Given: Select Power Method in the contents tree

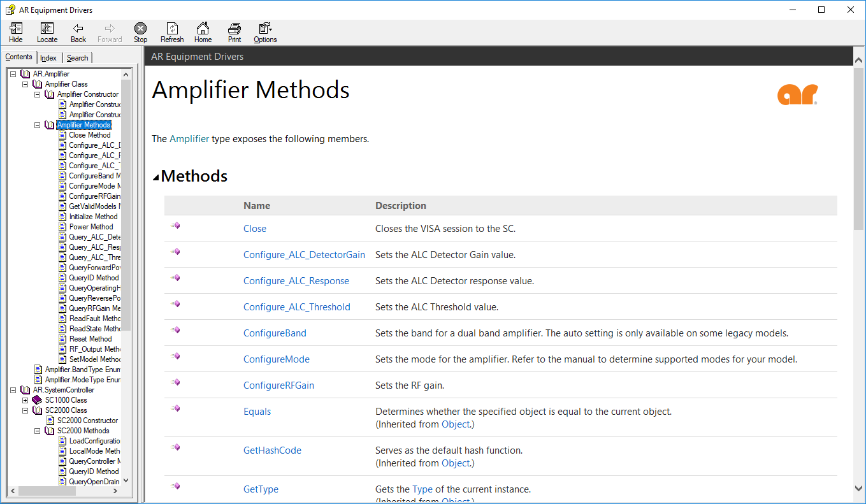Looking at the screenshot, I should 90,227.
